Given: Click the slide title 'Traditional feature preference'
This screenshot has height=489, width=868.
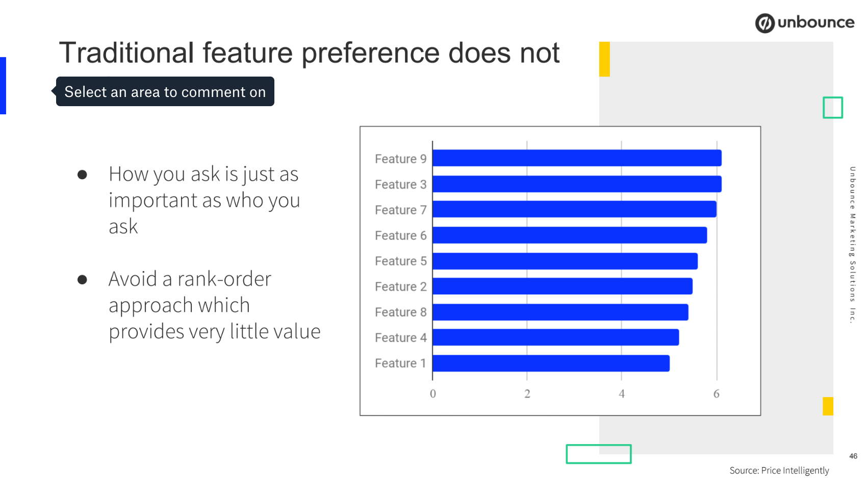Looking at the screenshot, I should (x=309, y=53).
